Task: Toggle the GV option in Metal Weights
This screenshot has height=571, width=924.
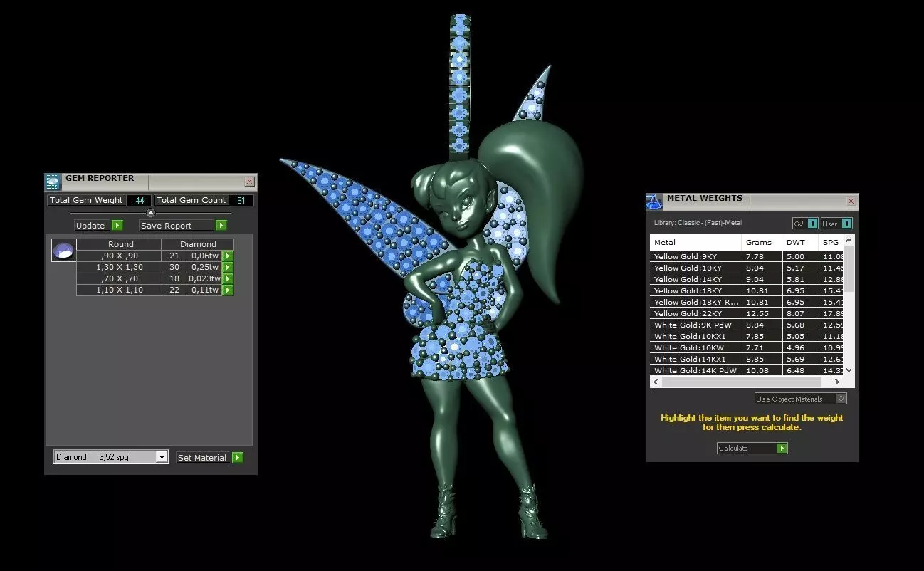Action: pos(805,224)
